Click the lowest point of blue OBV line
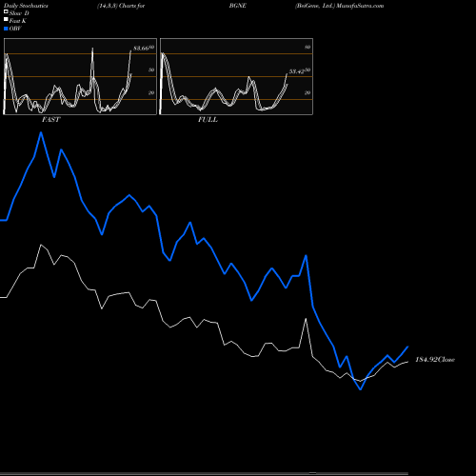Image resolution: width=476 pixels, height=476 pixels. click(x=361, y=389)
